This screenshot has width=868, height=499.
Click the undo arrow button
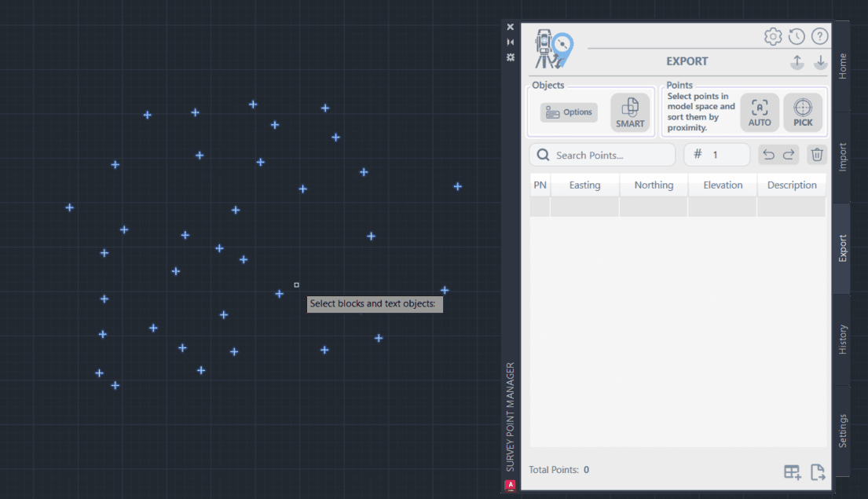pos(768,155)
